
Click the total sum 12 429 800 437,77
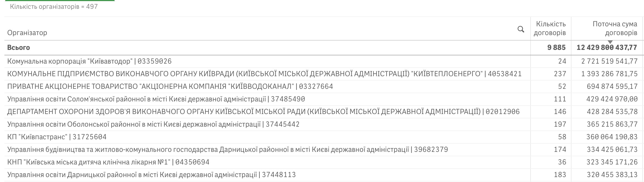607,47
